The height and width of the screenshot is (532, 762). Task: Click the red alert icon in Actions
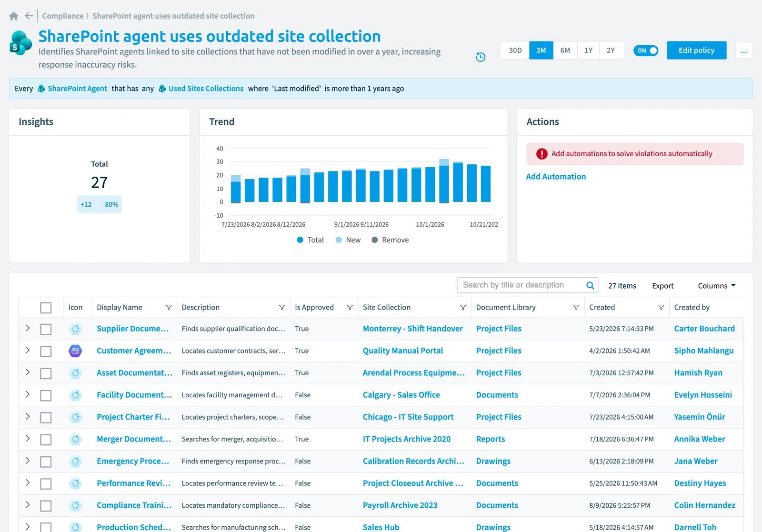tap(542, 154)
